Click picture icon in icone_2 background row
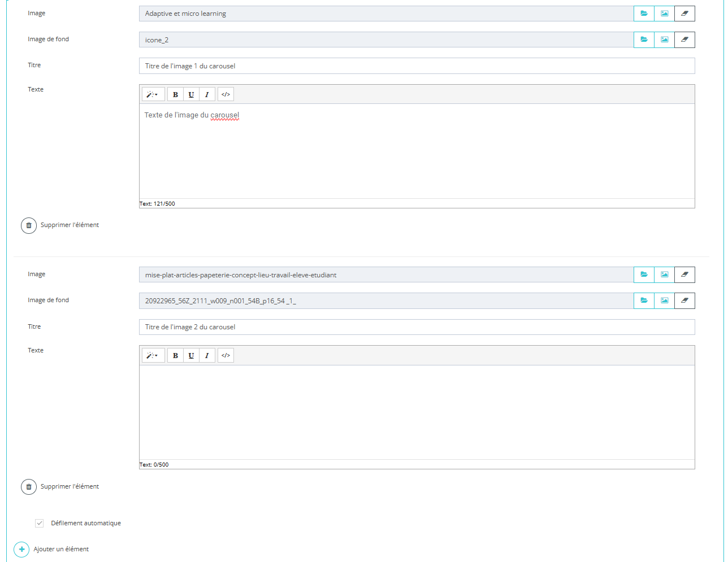The height and width of the screenshot is (562, 728). (x=664, y=40)
